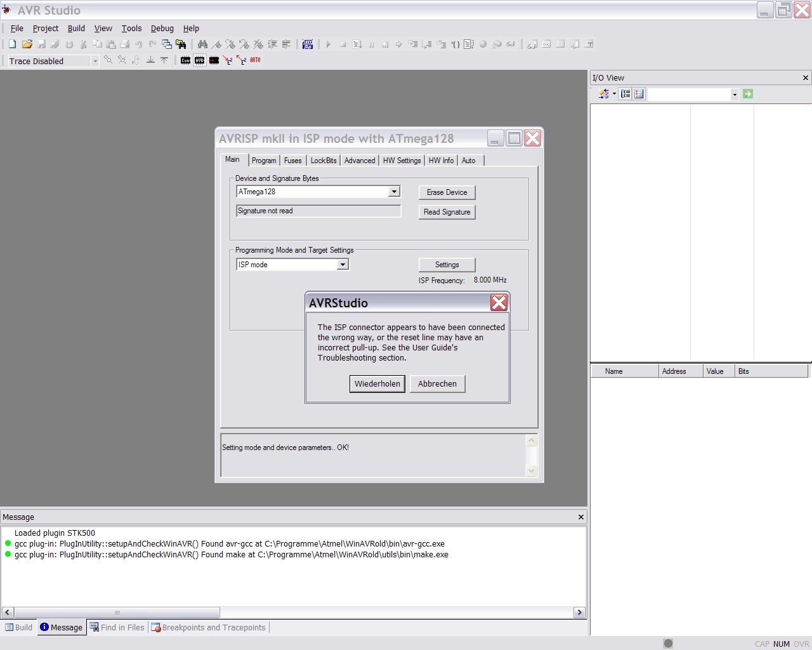Open the File menu
This screenshot has height=650, width=812.
click(17, 29)
